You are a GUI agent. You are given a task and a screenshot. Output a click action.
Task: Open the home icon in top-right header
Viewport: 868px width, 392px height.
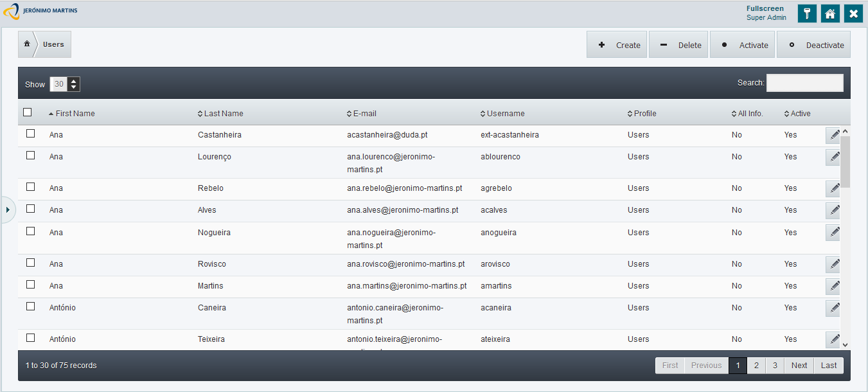click(830, 13)
